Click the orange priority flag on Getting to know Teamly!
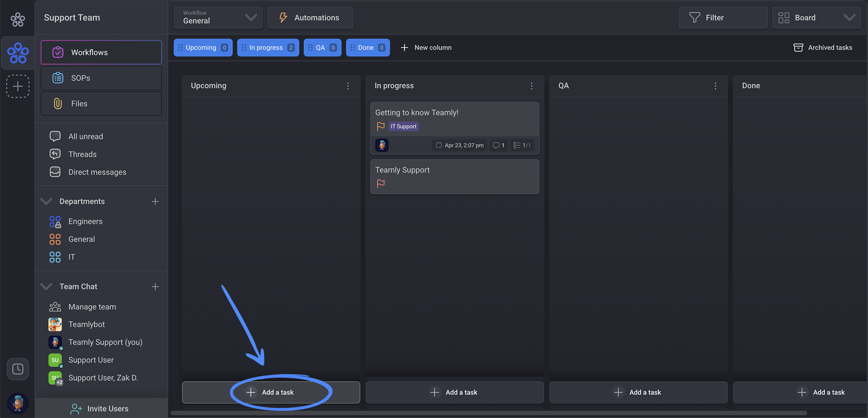 tap(381, 126)
